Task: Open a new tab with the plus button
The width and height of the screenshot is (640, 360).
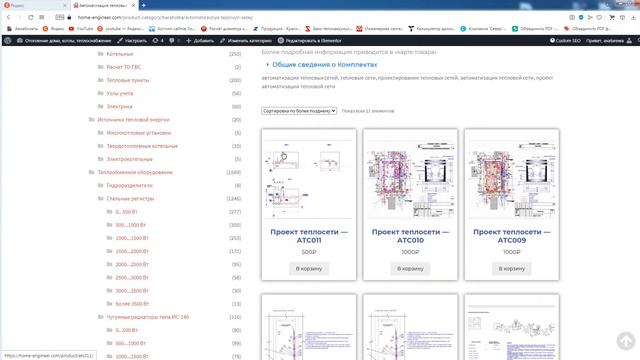Action: click(x=144, y=6)
